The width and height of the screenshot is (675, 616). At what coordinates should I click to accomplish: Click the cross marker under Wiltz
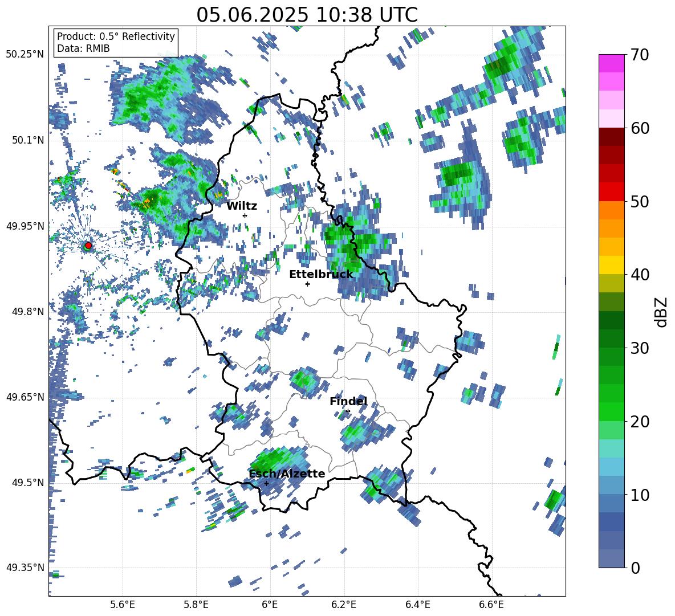click(245, 215)
